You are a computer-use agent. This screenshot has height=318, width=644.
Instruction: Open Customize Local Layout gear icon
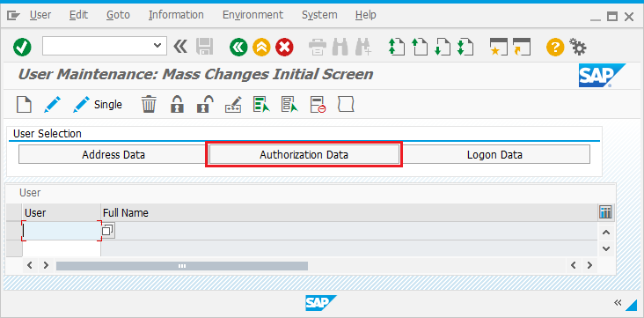(x=578, y=47)
